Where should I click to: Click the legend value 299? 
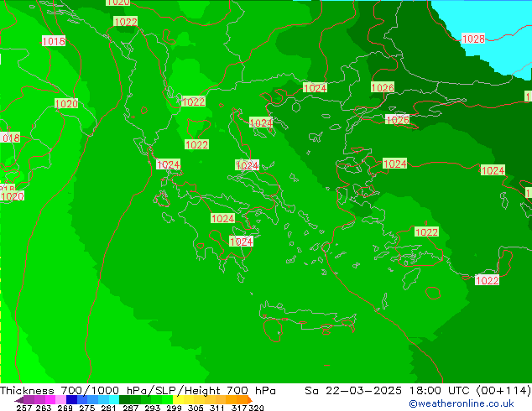pyautogui.click(x=174, y=408)
